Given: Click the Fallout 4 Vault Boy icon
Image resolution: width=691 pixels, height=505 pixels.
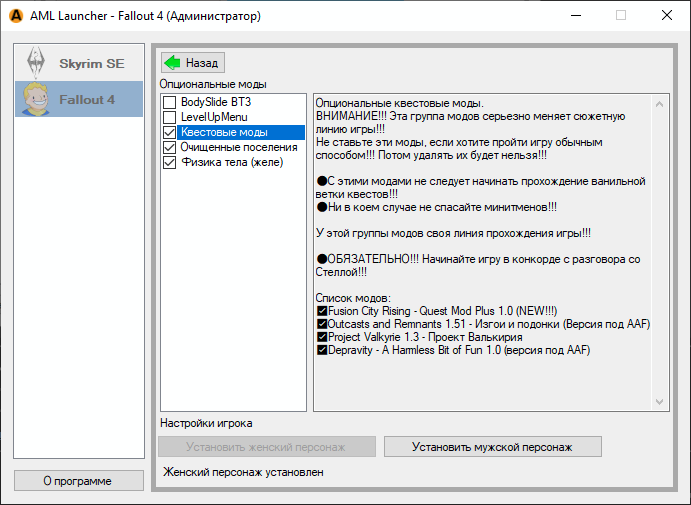Looking at the screenshot, I should tap(37, 100).
